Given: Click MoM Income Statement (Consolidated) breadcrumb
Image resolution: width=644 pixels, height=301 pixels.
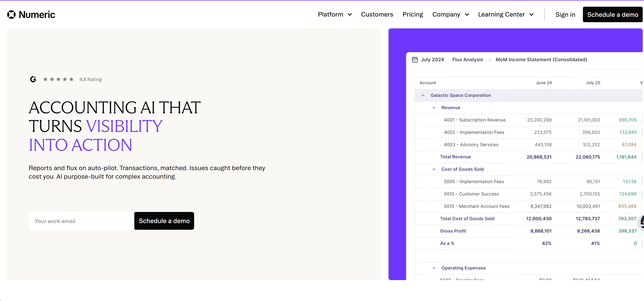Looking at the screenshot, I should [541, 60].
